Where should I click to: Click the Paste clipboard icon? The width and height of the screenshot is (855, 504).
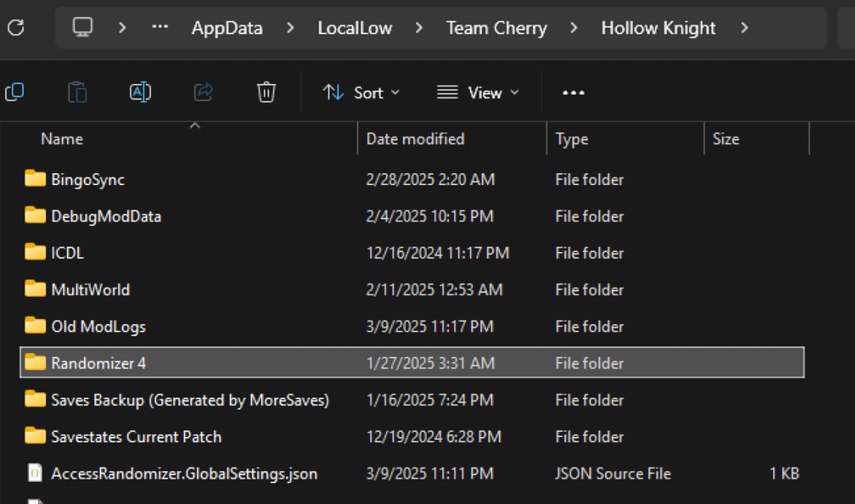[78, 93]
